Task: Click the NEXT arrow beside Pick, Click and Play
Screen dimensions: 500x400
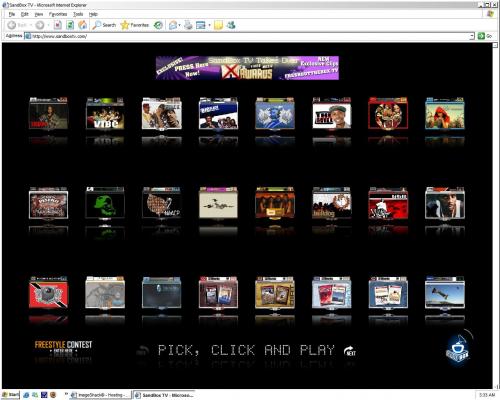Action: point(350,351)
